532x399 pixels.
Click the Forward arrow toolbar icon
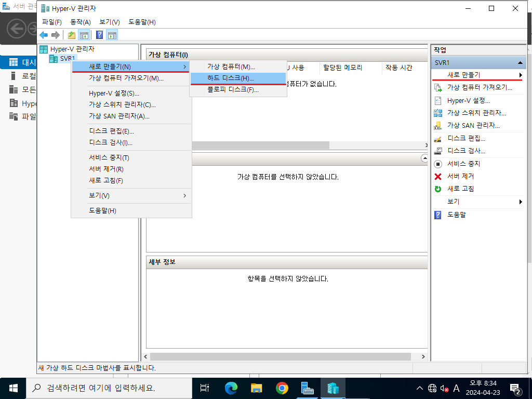point(55,35)
